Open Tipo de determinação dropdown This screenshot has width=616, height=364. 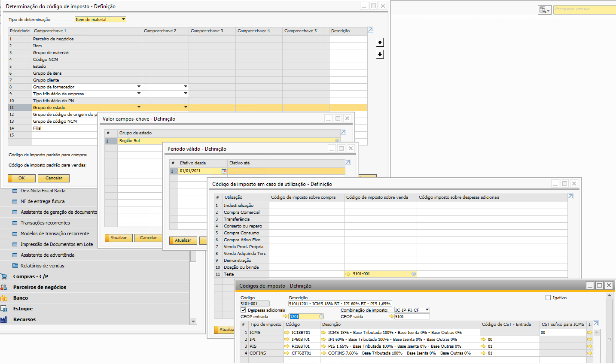[123, 19]
